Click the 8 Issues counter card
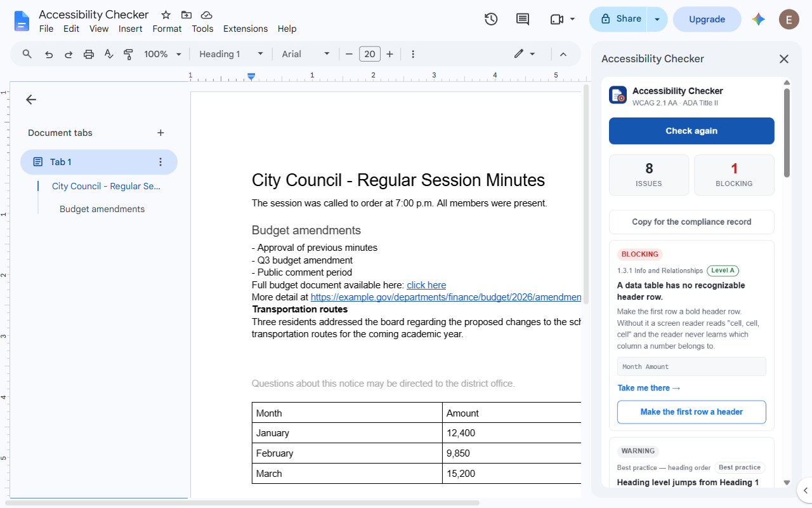 click(x=649, y=175)
